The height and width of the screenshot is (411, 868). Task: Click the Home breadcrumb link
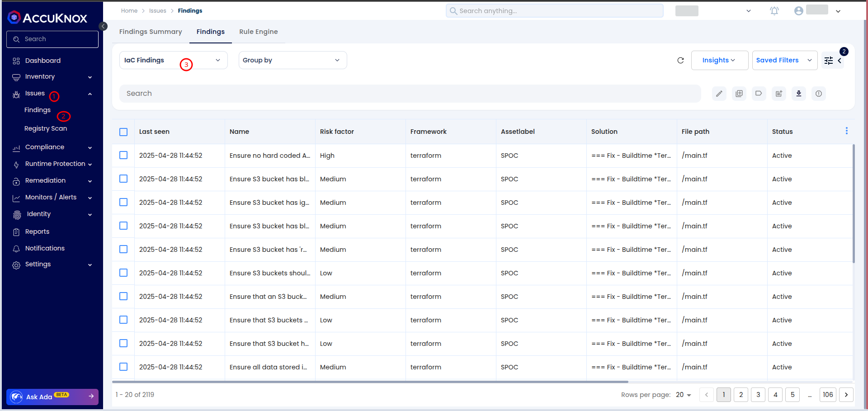click(x=129, y=11)
